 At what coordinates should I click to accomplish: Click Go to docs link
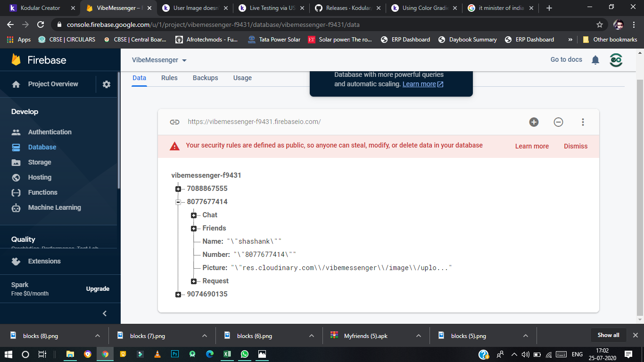[566, 59]
